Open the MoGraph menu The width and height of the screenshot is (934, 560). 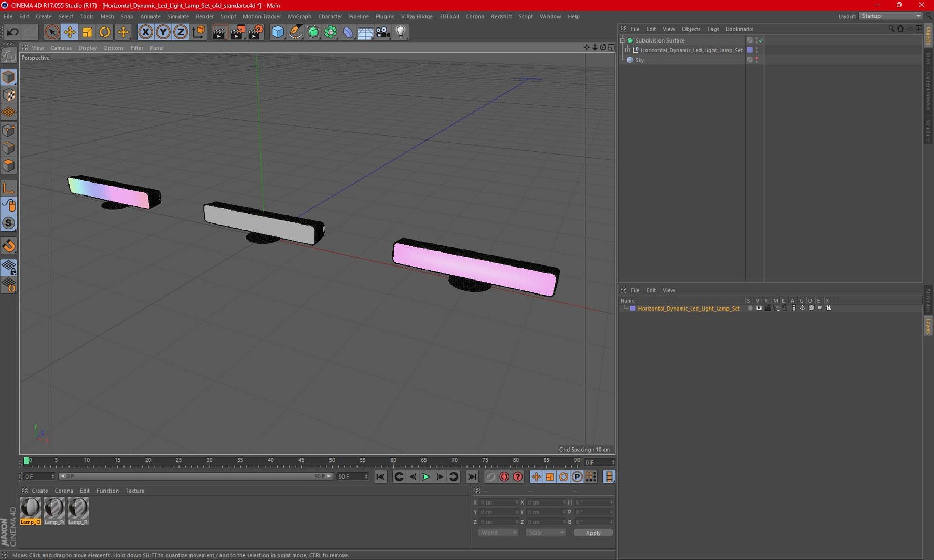(299, 16)
